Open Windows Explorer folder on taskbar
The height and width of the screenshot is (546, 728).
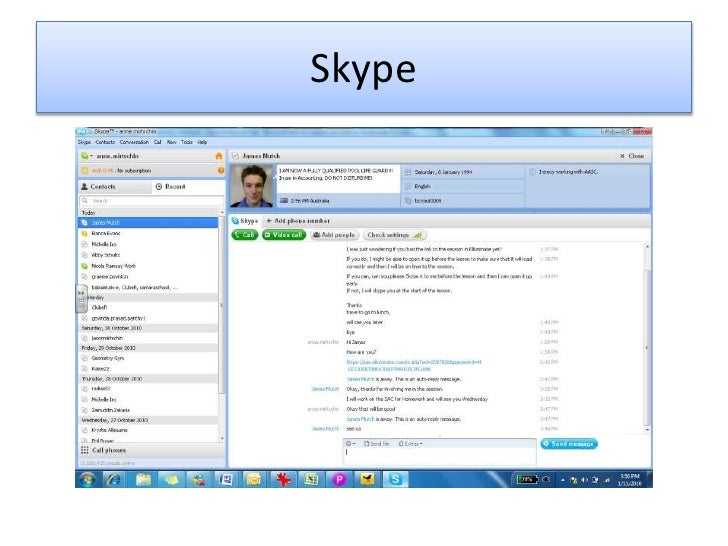pos(143,479)
